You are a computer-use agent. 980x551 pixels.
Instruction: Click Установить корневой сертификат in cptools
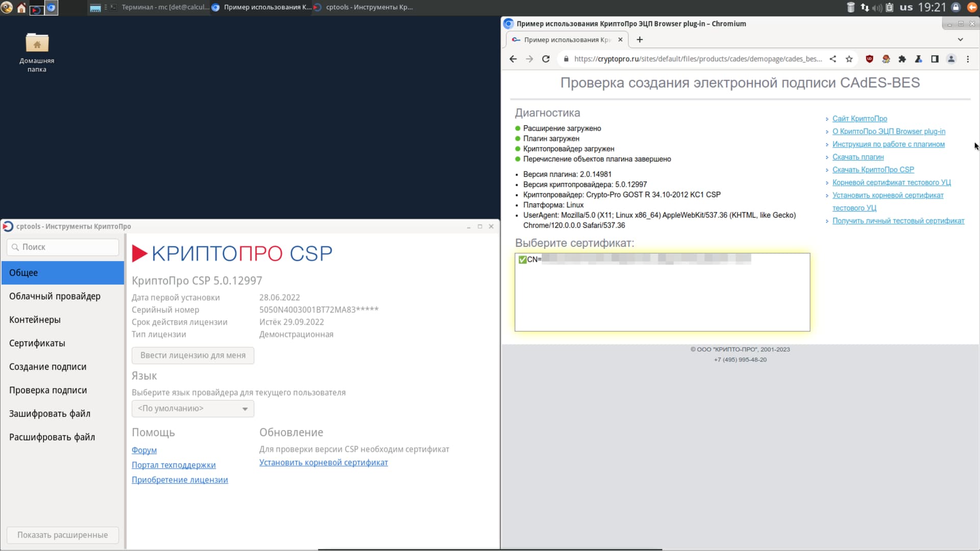coord(324,463)
